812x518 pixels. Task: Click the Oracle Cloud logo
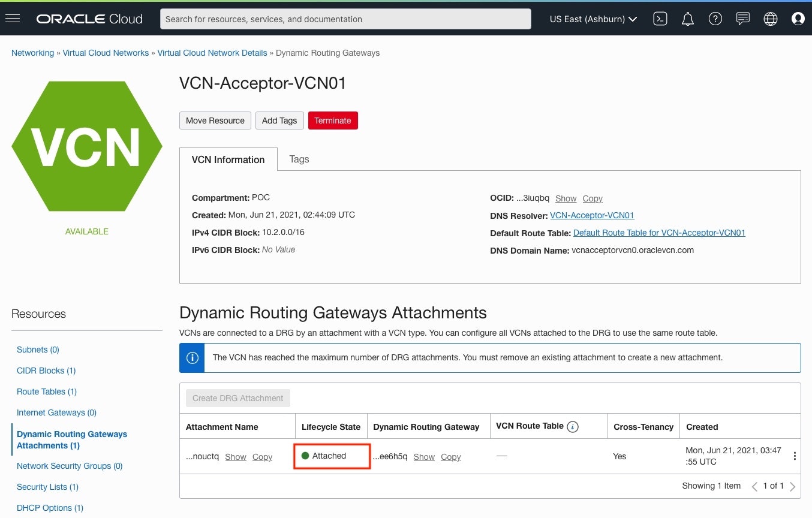89,19
